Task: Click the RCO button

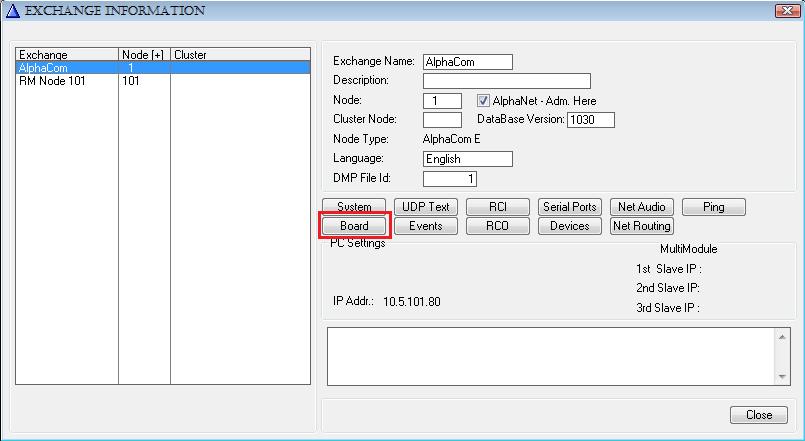Action: tap(497, 225)
